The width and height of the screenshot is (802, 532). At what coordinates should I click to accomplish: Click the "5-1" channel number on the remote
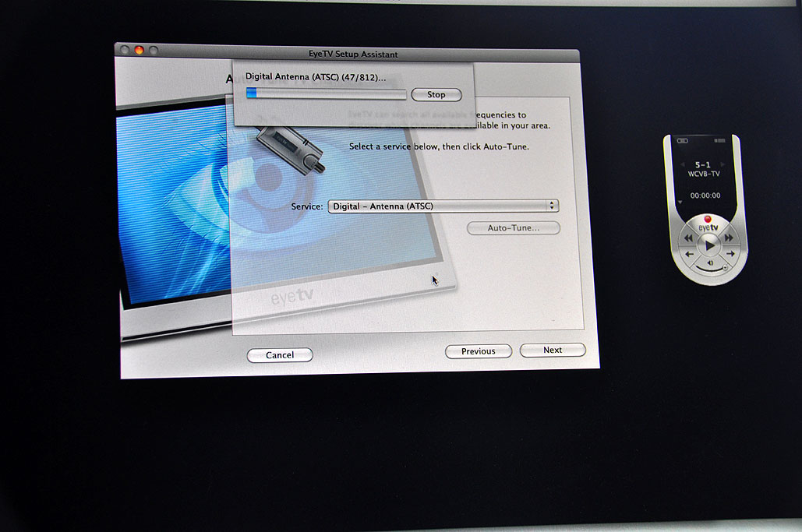pyautogui.click(x=703, y=164)
